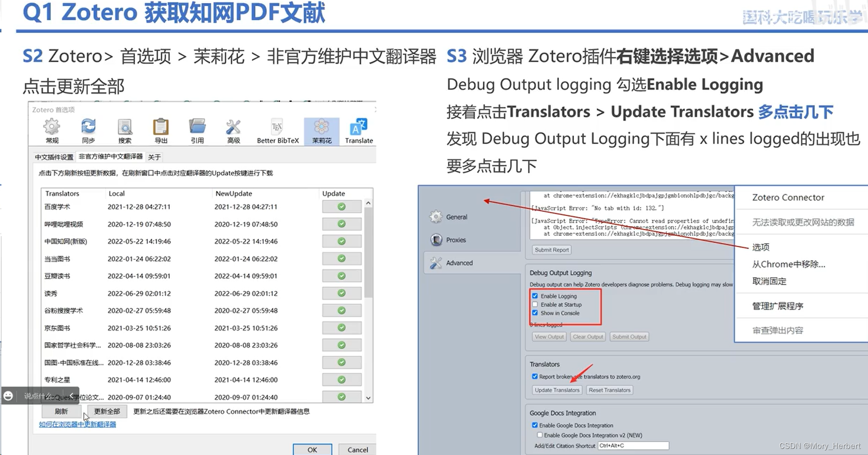This screenshot has width=868, height=455.
Task: Toggle the Enable Logging checkbox
Action: click(x=535, y=296)
